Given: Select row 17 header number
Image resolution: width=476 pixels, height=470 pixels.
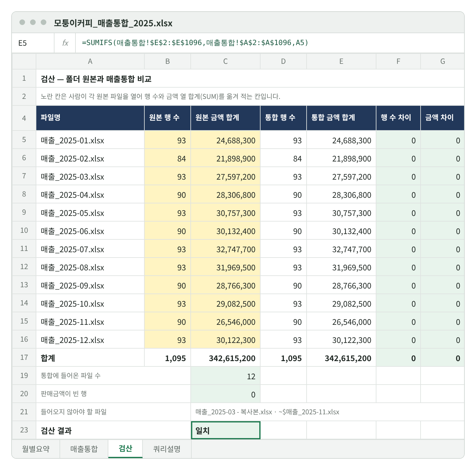Looking at the screenshot, I should tap(24, 357).
